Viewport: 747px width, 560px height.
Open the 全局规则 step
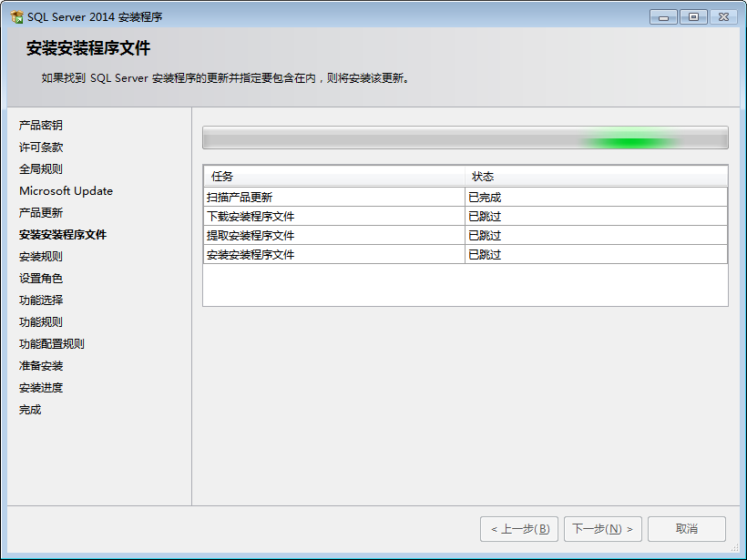point(40,168)
